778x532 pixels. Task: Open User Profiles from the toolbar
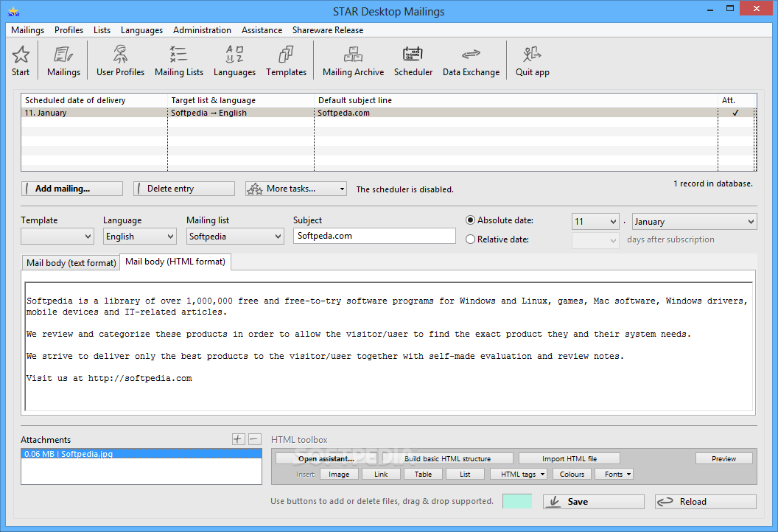[120, 55]
